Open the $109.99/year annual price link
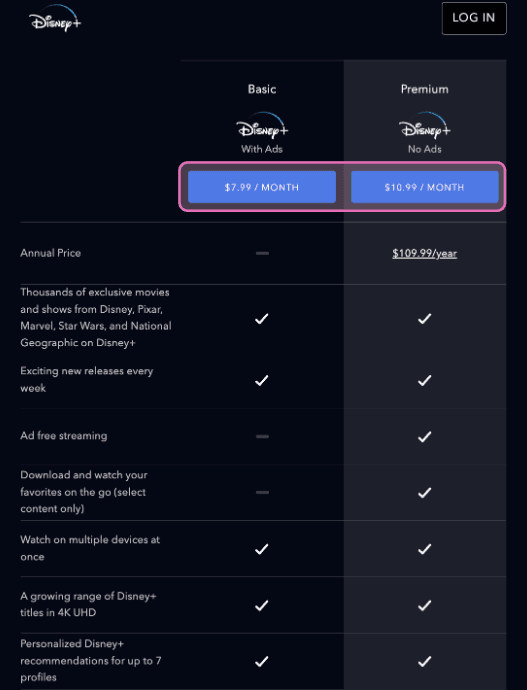This screenshot has height=690, width=527. [x=425, y=253]
